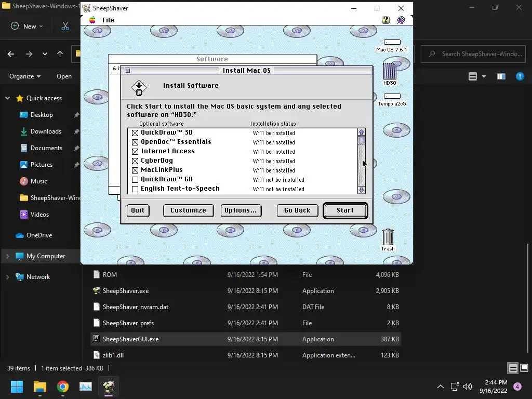The height and width of the screenshot is (399, 532).
Task: Open the network status tray icon
Action: tap(455, 387)
